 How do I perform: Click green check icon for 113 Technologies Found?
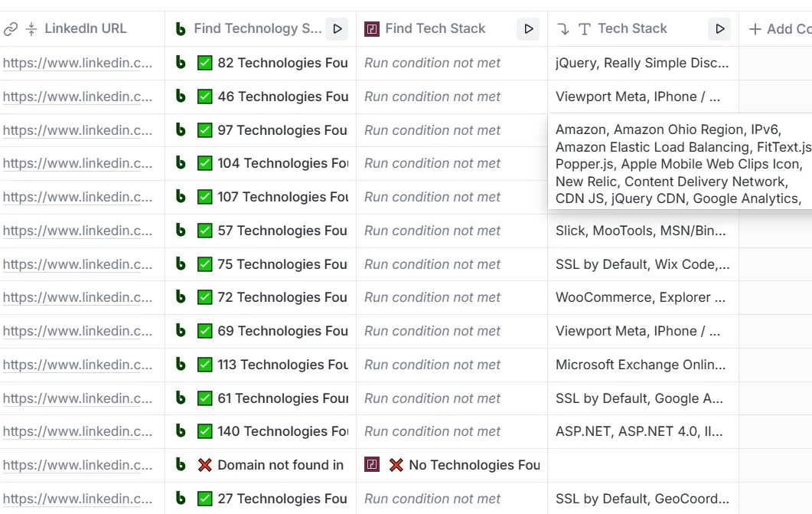[205, 365]
